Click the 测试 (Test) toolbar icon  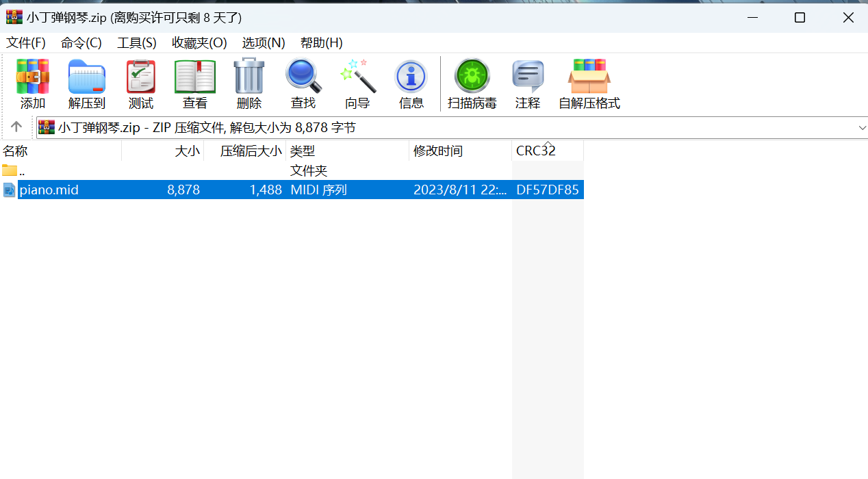click(x=141, y=77)
